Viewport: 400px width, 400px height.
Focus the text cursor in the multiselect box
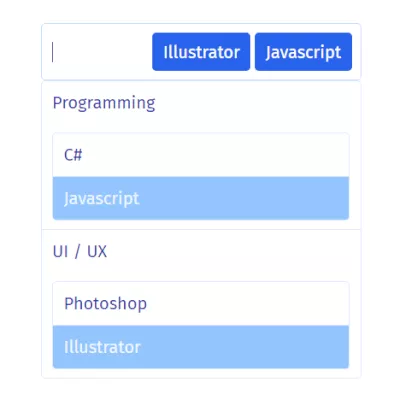[100, 52]
